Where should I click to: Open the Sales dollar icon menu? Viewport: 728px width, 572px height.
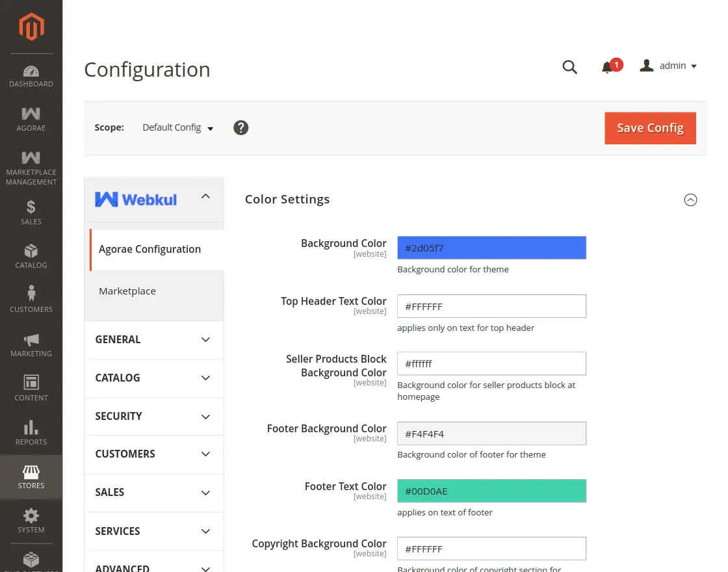31,213
